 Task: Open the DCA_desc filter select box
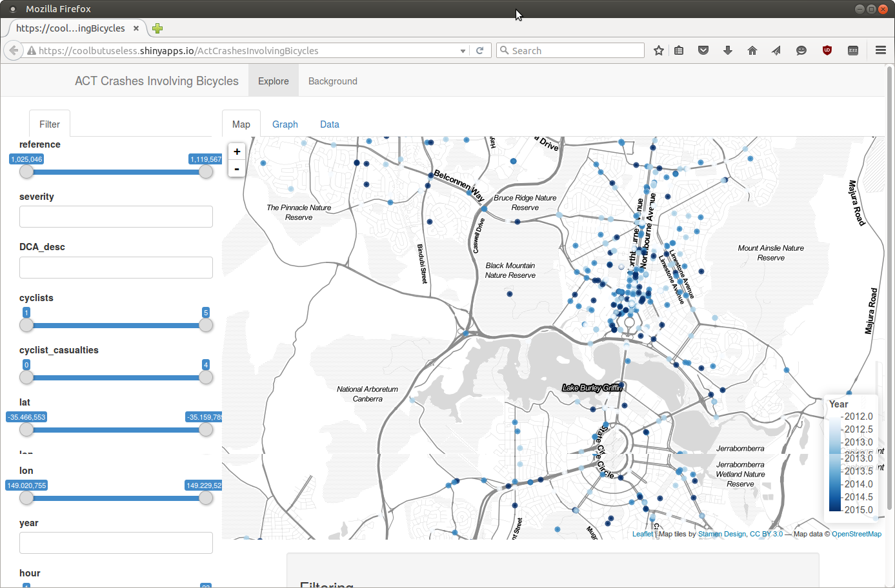116,268
